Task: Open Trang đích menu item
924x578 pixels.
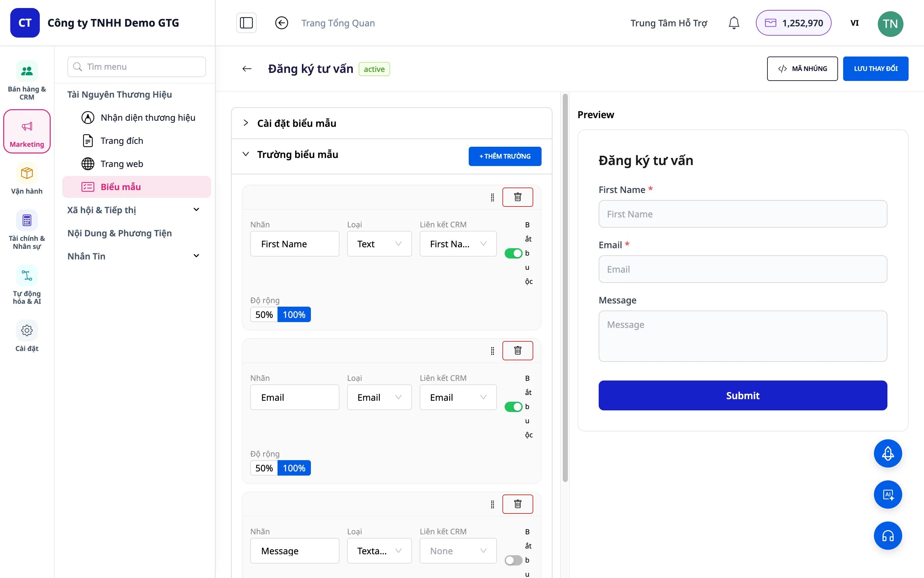Action: coord(136,141)
